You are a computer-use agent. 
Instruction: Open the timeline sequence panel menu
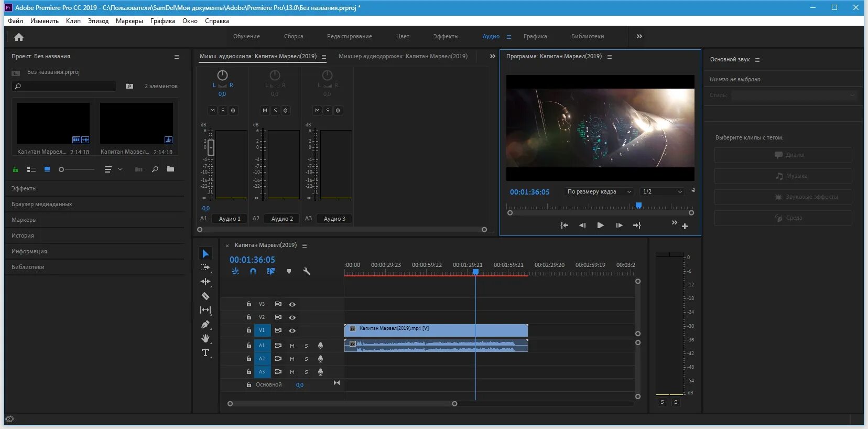coord(305,245)
